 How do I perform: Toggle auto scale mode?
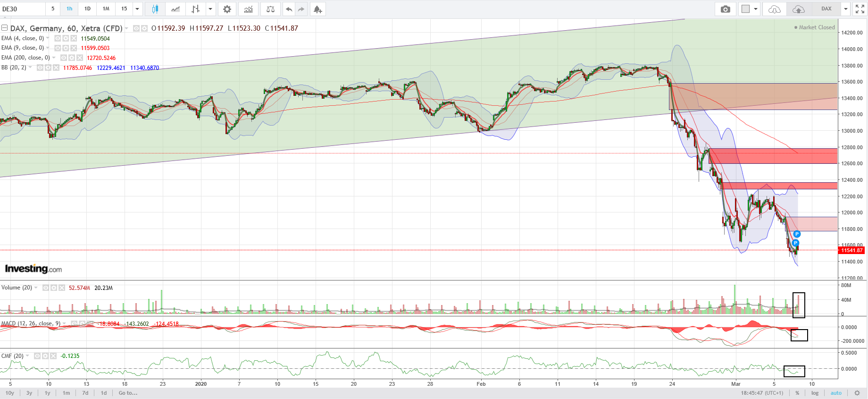tap(836, 393)
